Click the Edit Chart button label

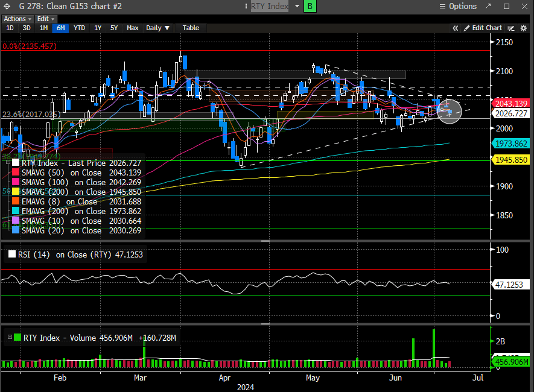[x=487, y=28]
